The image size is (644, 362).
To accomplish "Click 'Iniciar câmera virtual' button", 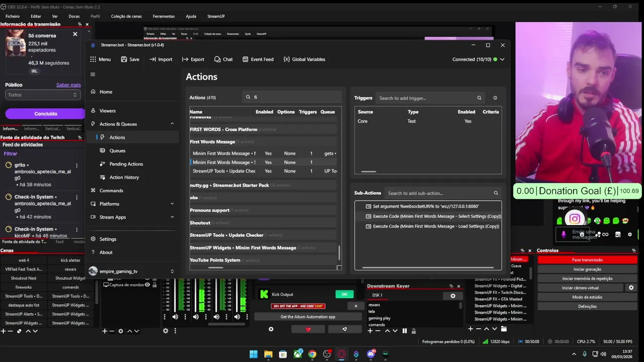I will point(580,288).
